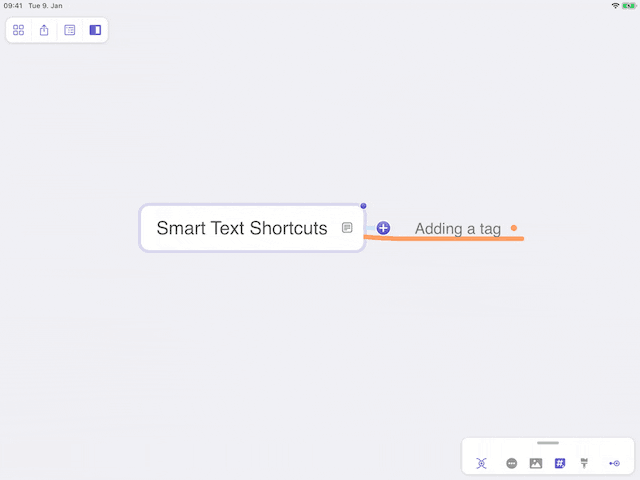Image resolution: width=640 pixels, height=480 pixels.
Task: Click the purple handle dot on main node corner
Action: pyautogui.click(x=363, y=206)
